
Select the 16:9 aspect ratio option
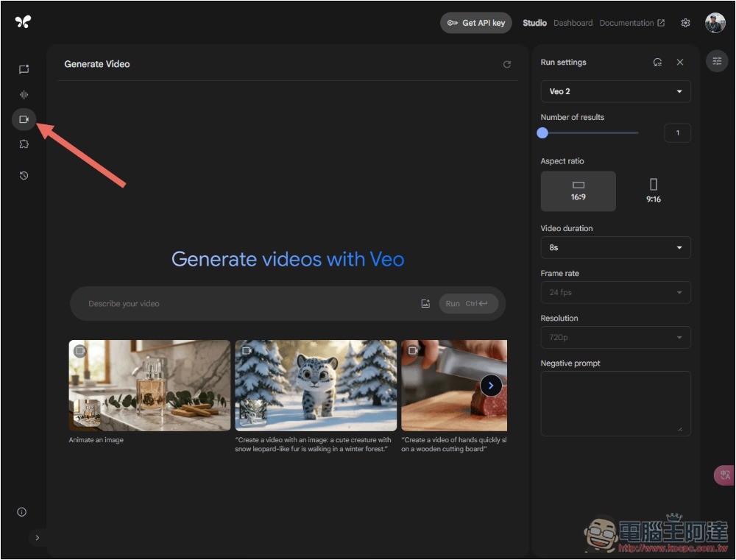[x=578, y=191]
